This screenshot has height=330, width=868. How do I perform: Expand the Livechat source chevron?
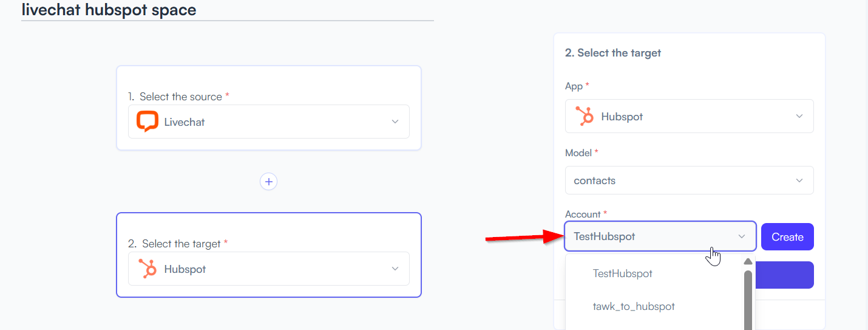[x=395, y=122]
